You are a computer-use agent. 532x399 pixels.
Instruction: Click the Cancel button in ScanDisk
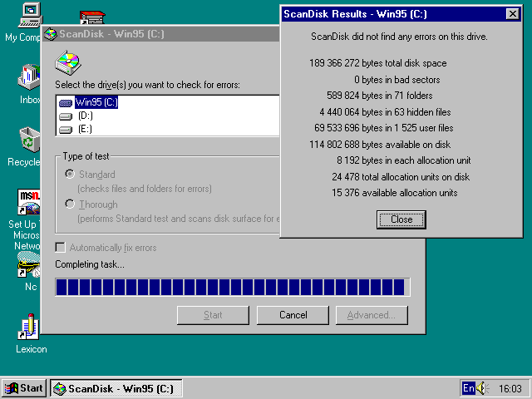pos(293,315)
